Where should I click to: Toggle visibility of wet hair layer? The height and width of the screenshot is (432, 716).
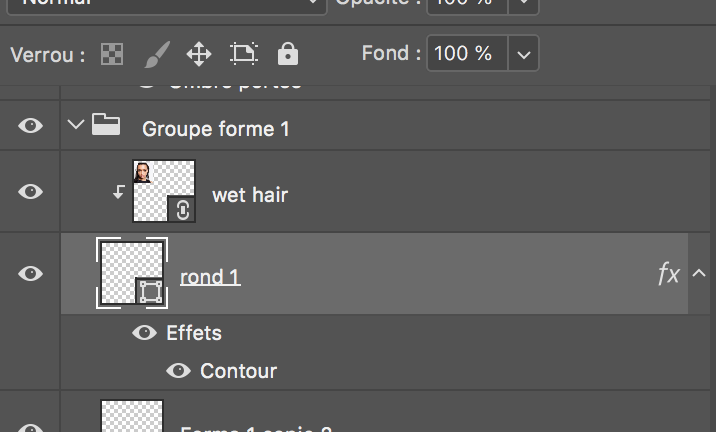point(31,192)
